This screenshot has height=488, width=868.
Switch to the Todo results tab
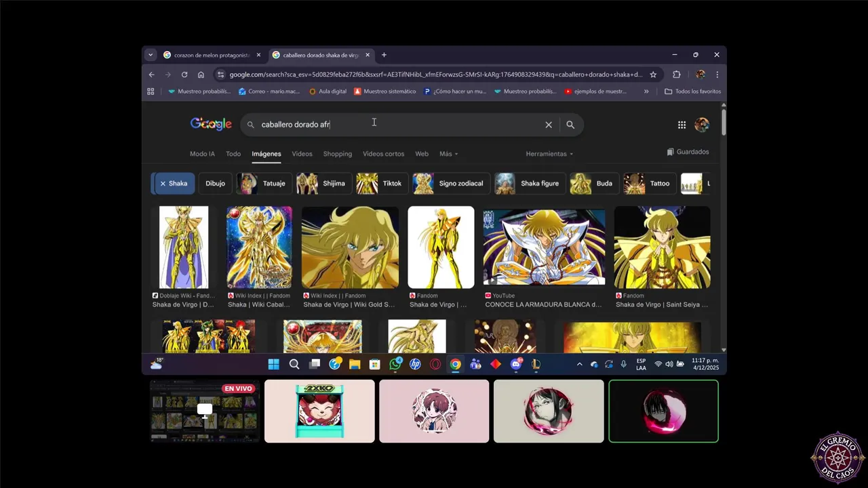pyautogui.click(x=233, y=154)
